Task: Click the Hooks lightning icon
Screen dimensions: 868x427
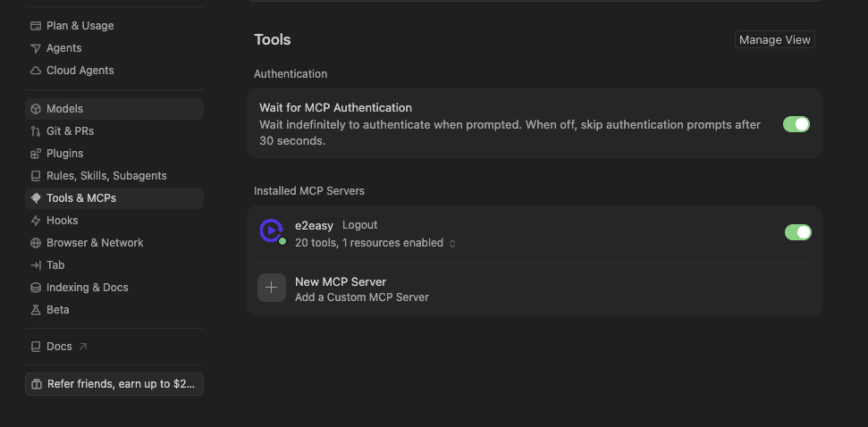Action: point(36,221)
